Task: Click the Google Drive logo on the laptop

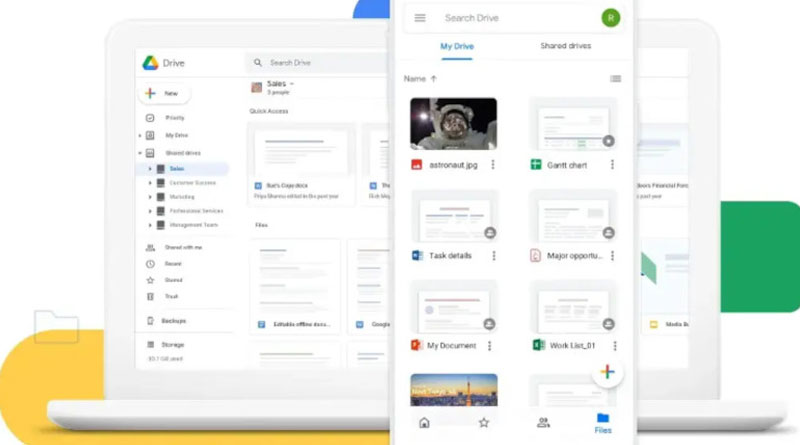Action: click(150, 63)
